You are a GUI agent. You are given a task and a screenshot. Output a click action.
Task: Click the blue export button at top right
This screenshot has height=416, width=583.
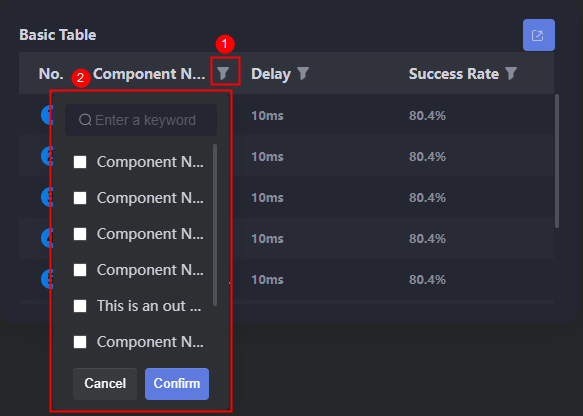point(539,35)
